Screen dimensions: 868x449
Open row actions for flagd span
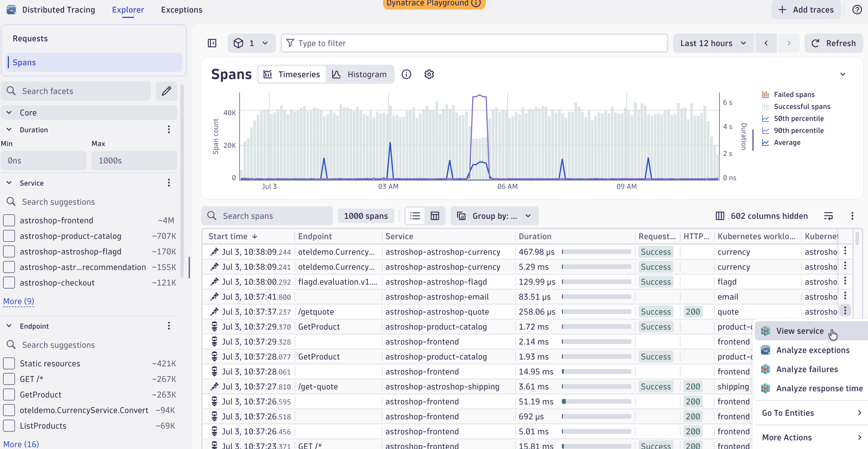(x=845, y=281)
